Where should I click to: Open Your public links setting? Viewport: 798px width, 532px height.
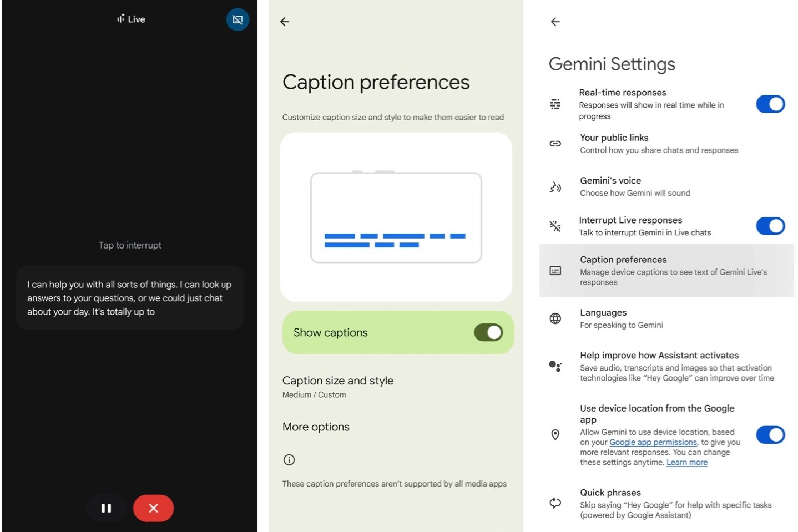point(666,144)
